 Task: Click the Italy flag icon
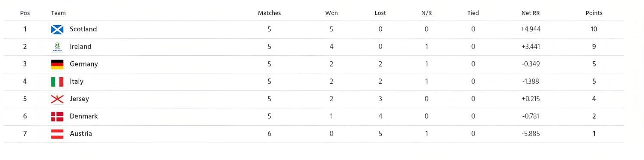pyautogui.click(x=57, y=82)
